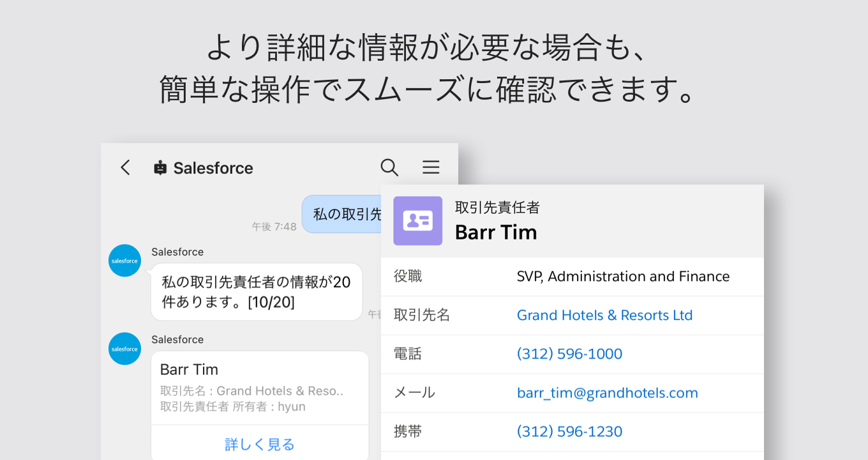Click the 20件 results message bubble
Image resolution: width=868 pixels, height=460 pixels.
257,291
